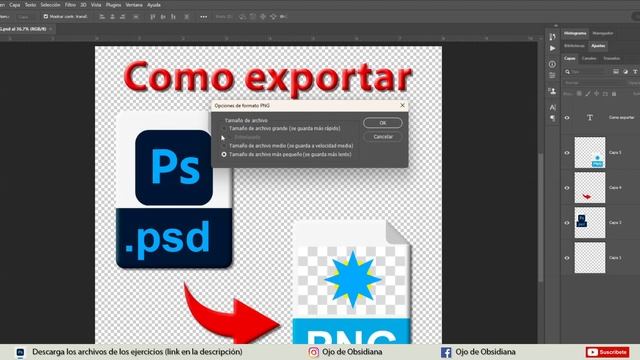
Task: Open the layer filter type dropdown
Action: pos(586,72)
